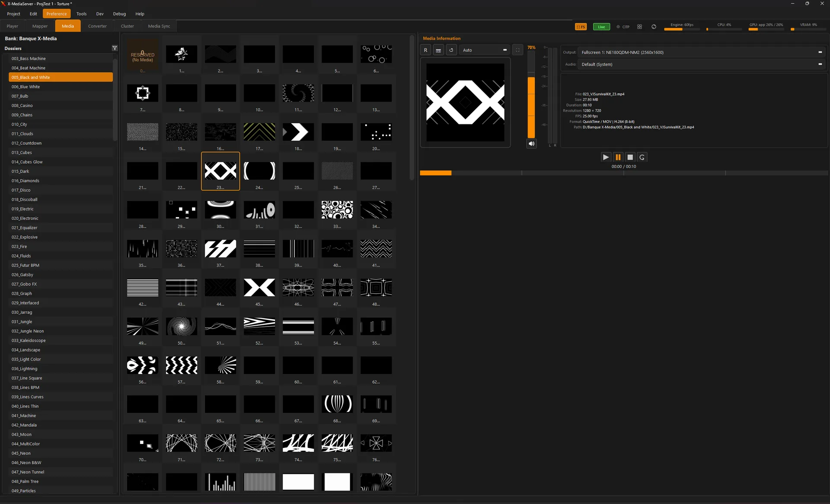Viewport: 830px width, 504px height.
Task: Click the Stop button
Action: [x=630, y=157]
